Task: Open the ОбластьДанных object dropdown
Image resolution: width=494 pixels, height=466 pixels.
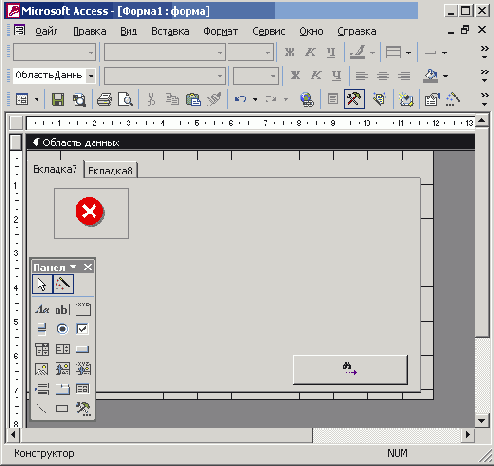Action: (91, 76)
